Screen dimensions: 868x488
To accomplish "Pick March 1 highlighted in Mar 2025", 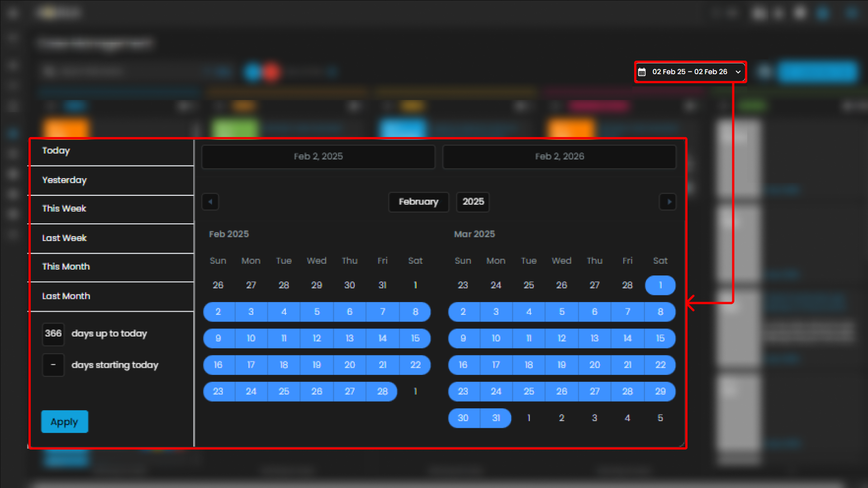I will coord(660,285).
